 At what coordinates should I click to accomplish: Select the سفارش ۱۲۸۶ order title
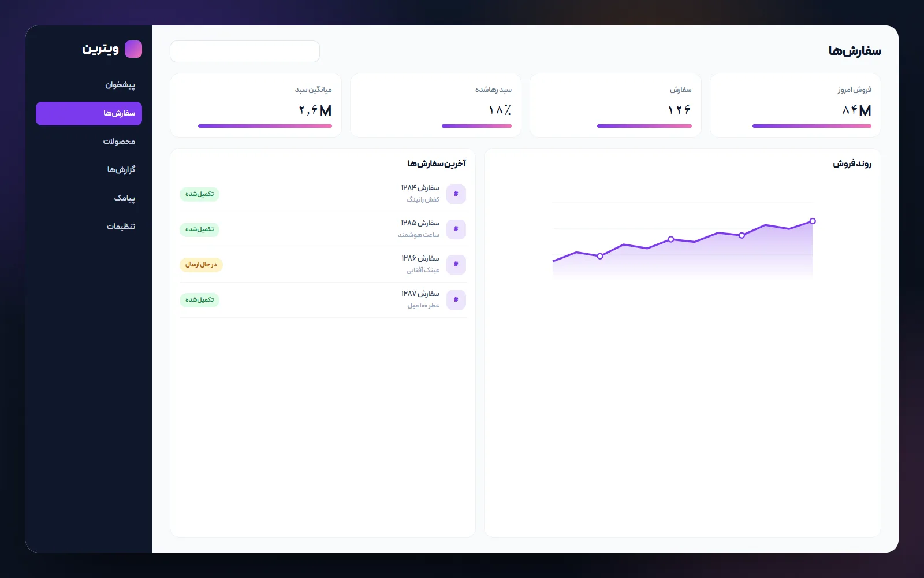point(420,258)
